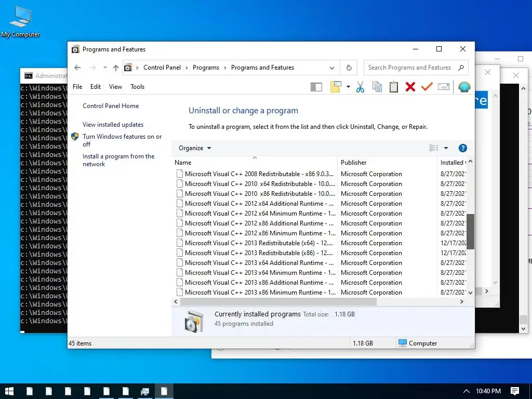This screenshot has width=532, height=399.
Task: Open View installed updates link
Action: [113, 125]
